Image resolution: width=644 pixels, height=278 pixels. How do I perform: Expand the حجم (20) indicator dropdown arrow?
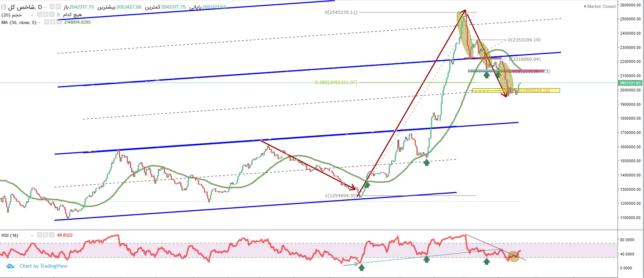coord(32,15)
